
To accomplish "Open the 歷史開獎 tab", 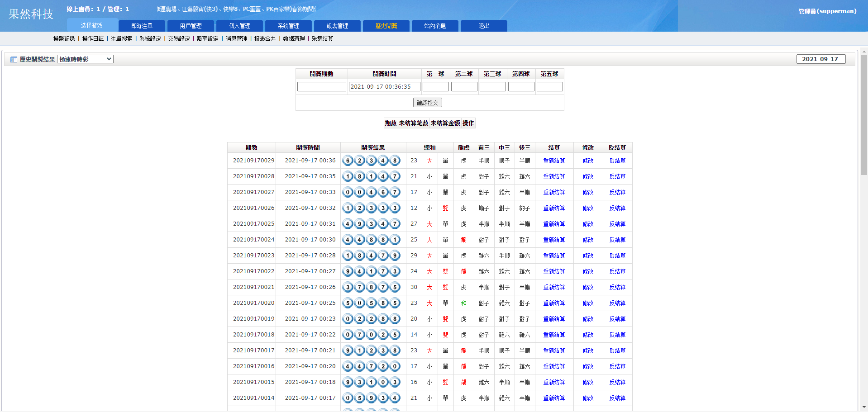I will click(386, 26).
